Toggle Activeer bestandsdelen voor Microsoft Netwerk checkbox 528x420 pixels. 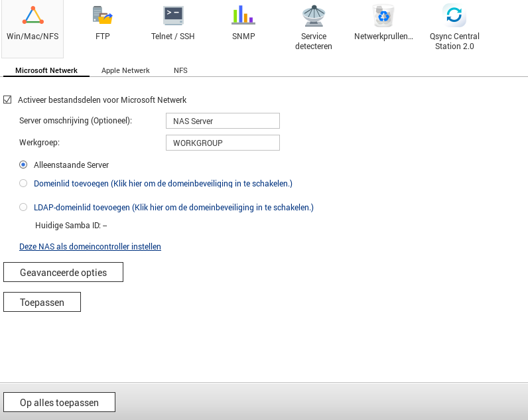pos(8,100)
